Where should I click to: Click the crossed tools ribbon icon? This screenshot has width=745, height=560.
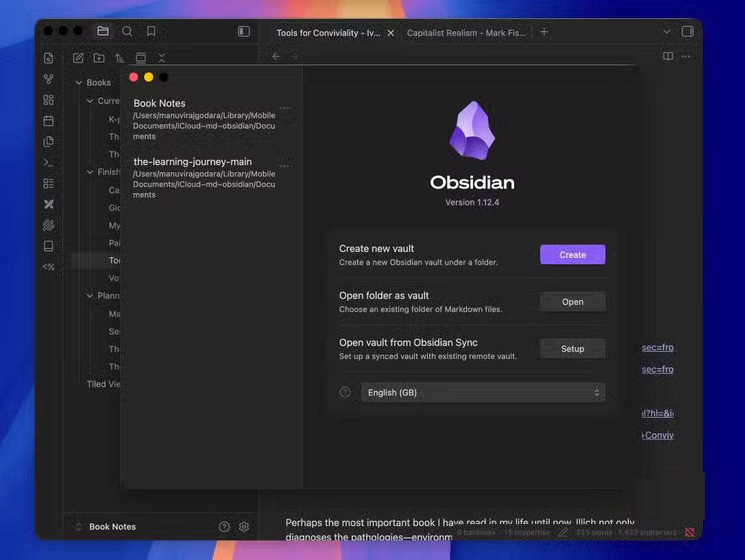[x=48, y=204]
